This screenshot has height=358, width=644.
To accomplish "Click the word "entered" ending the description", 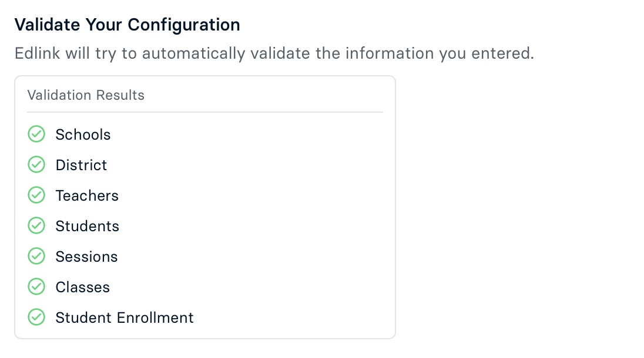I will 506,53.
